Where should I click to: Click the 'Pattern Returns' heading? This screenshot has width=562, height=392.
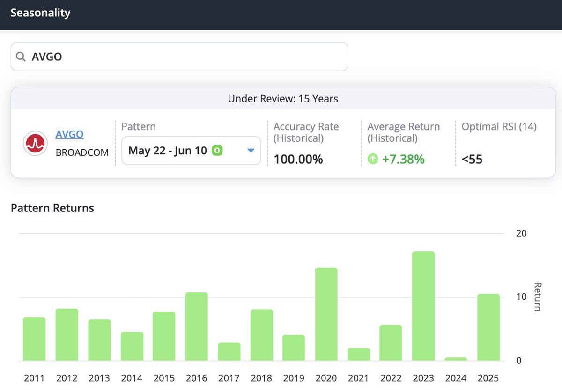pyautogui.click(x=52, y=208)
